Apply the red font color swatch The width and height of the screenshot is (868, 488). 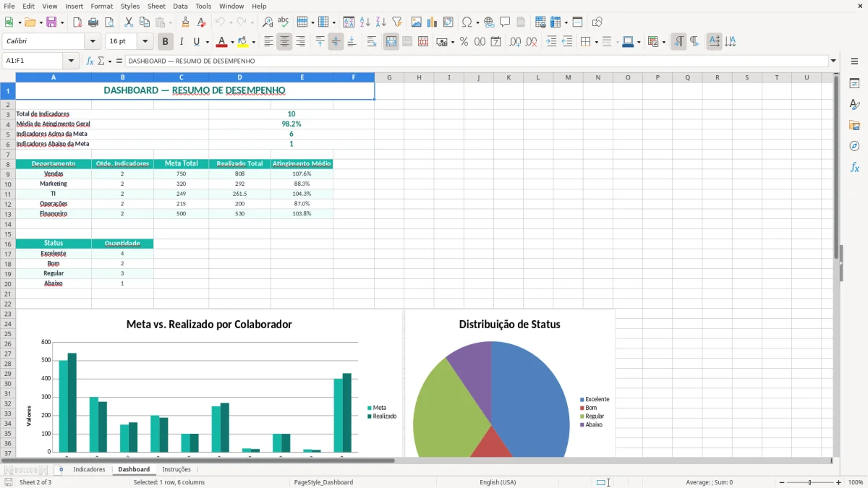(x=222, y=42)
